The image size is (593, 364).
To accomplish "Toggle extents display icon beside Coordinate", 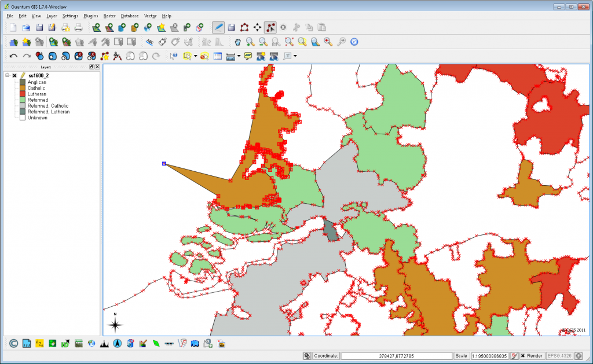I will click(307, 356).
